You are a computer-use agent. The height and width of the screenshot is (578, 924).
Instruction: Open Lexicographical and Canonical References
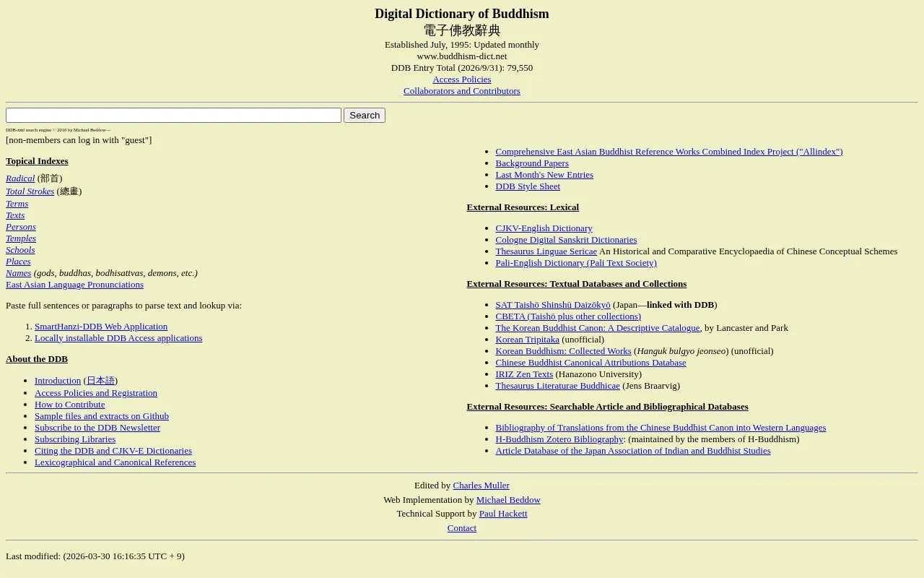coord(115,462)
